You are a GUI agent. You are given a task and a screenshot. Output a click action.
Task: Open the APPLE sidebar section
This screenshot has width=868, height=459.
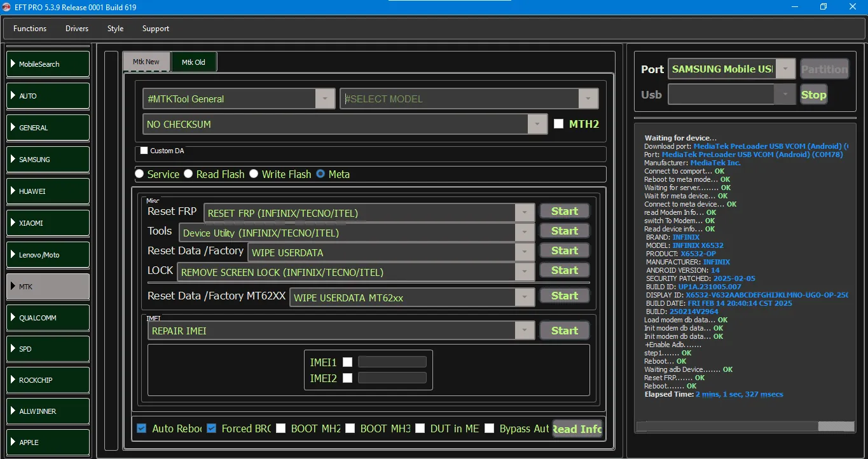point(48,442)
